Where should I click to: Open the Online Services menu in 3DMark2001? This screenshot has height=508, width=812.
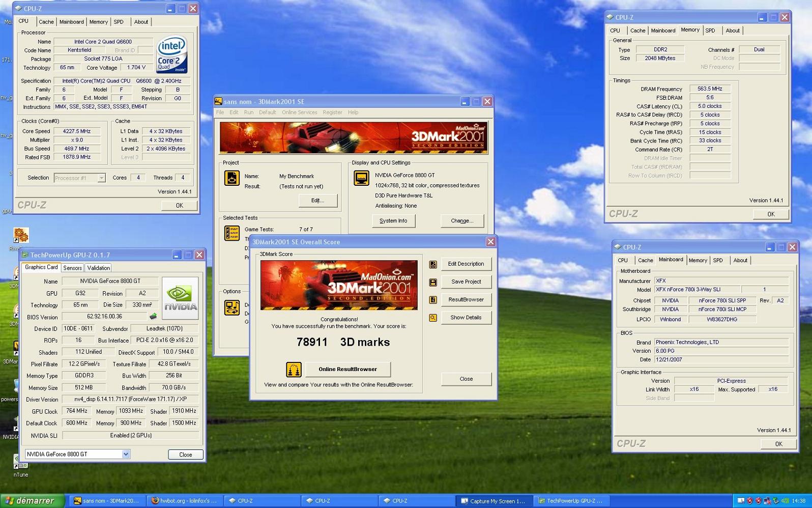click(x=299, y=112)
